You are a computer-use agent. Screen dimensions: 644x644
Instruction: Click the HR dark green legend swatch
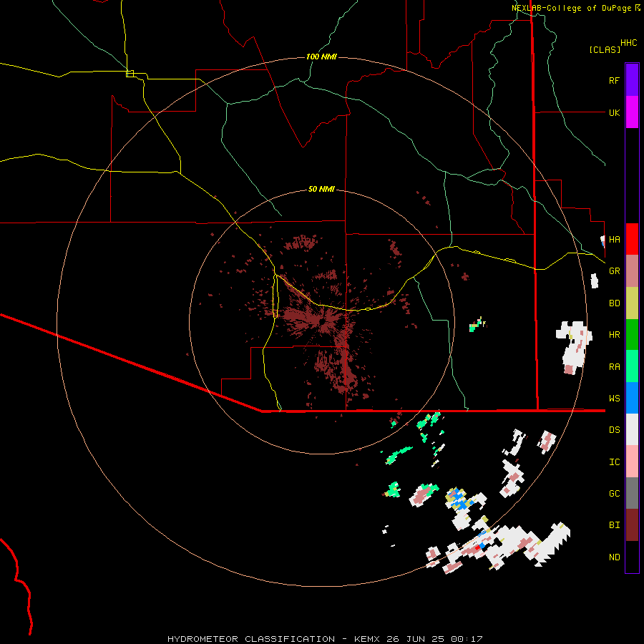coord(632,335)
